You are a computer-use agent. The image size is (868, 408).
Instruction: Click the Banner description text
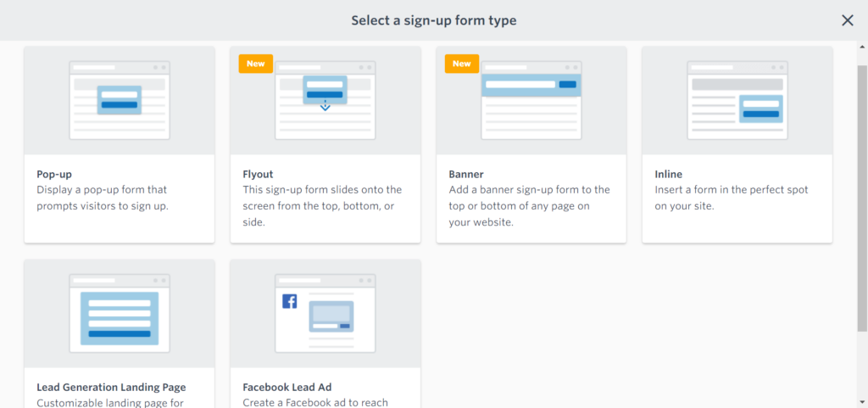pyautogui.click(x=529, y=206)
